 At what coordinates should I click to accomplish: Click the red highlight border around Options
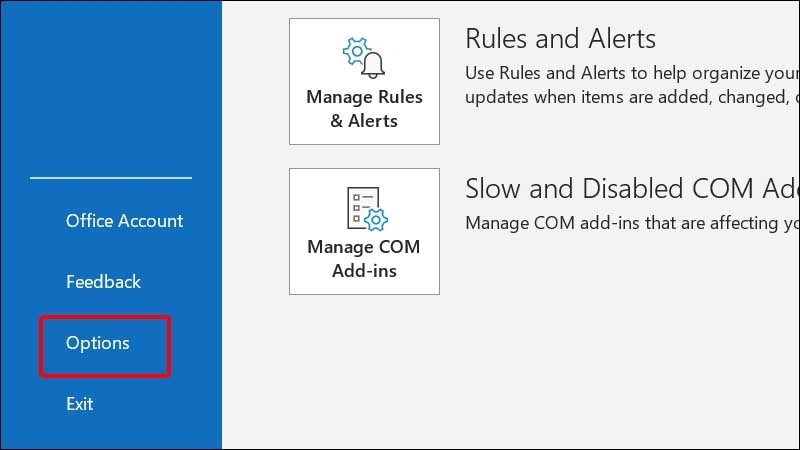point(105,317)
